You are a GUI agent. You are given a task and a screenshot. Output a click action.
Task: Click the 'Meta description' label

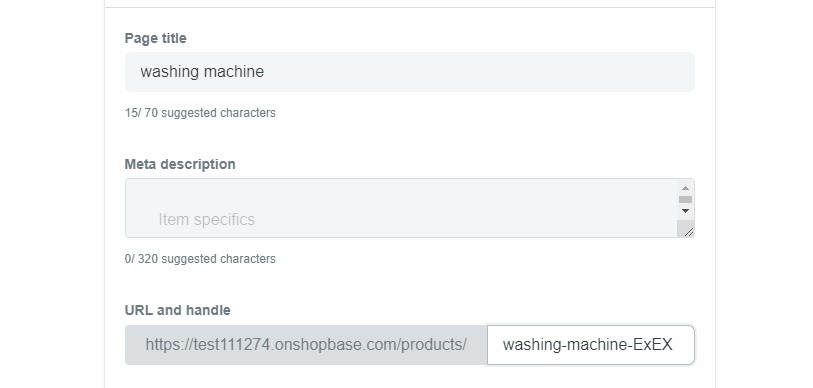click(x=180, y=164)
